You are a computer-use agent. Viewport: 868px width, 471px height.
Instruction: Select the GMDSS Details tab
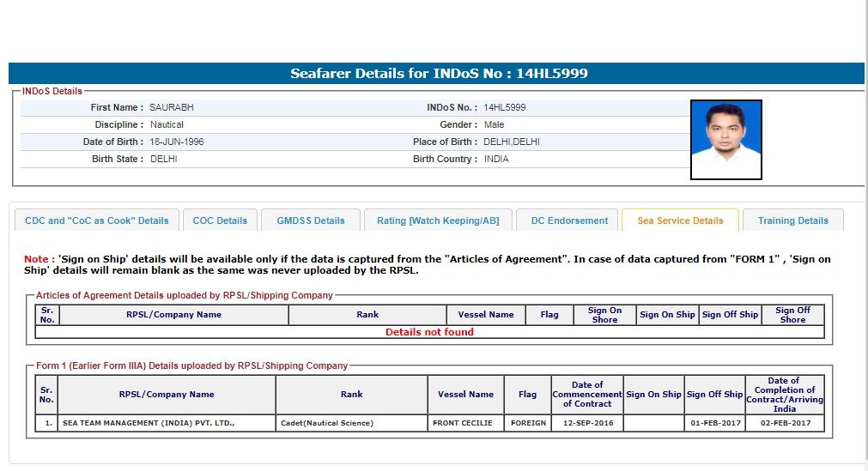[x=311, y=220]
